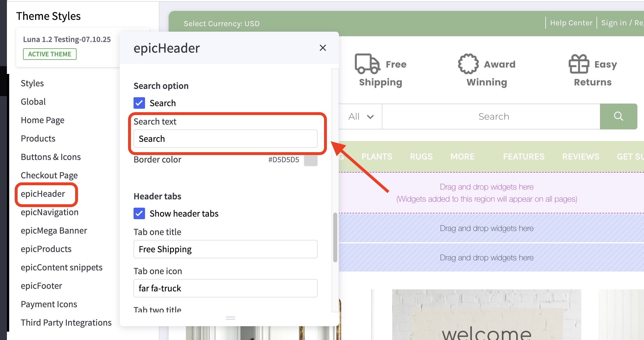Click inside the Search text field
644x340 pixels.
pyautogui.click(x=225, y=139)
